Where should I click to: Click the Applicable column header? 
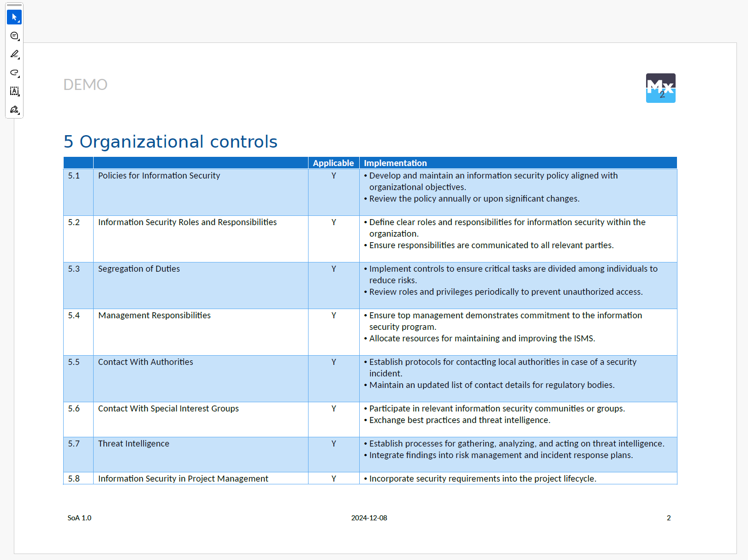[333, 163]
